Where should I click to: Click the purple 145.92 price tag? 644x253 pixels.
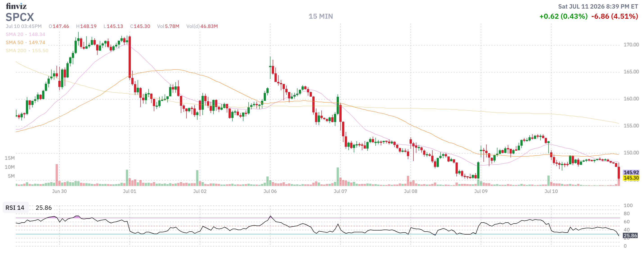pyautogui.click(x=631, y=172)
